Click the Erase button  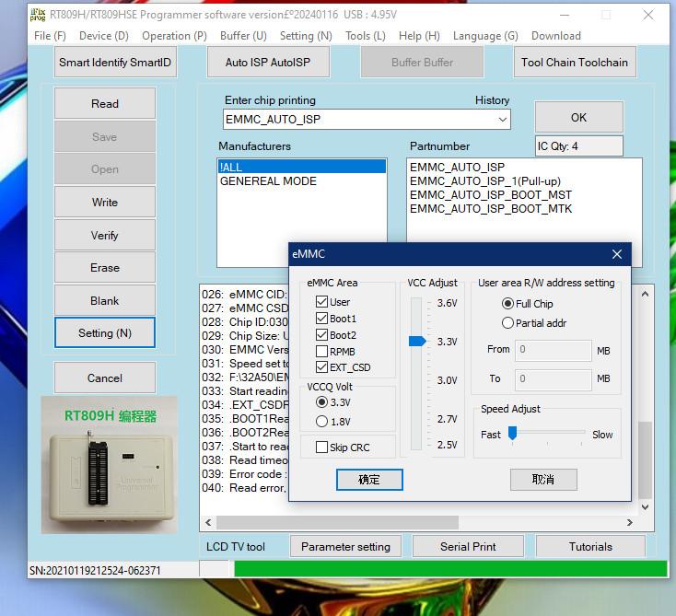point(105,267)
